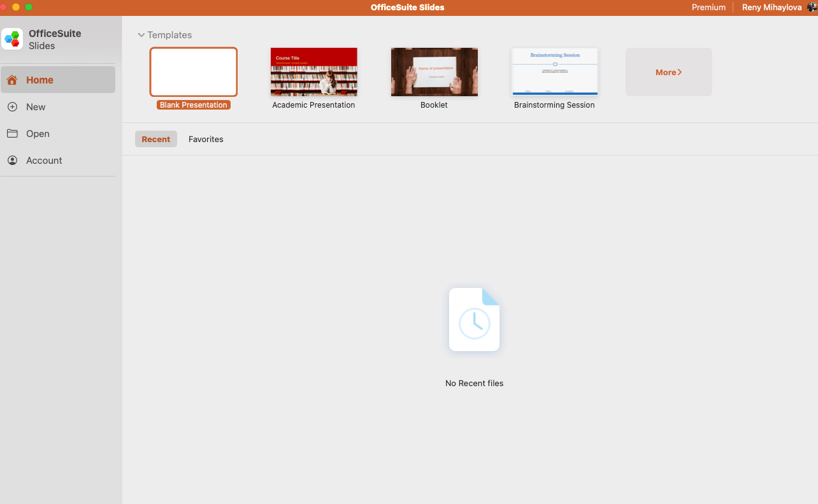
Task: Click the recent files clock document icon
Action: [x=474, y=320]
